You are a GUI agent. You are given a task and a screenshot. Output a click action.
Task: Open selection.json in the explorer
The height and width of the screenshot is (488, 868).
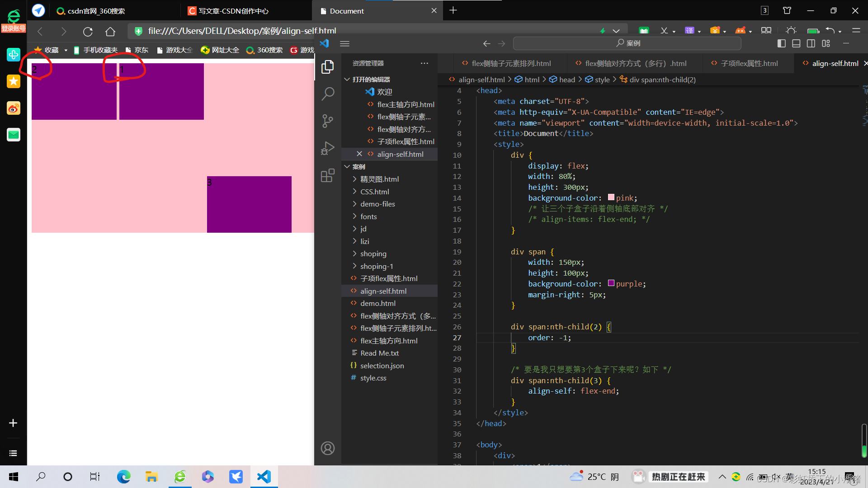pos(389,366)
